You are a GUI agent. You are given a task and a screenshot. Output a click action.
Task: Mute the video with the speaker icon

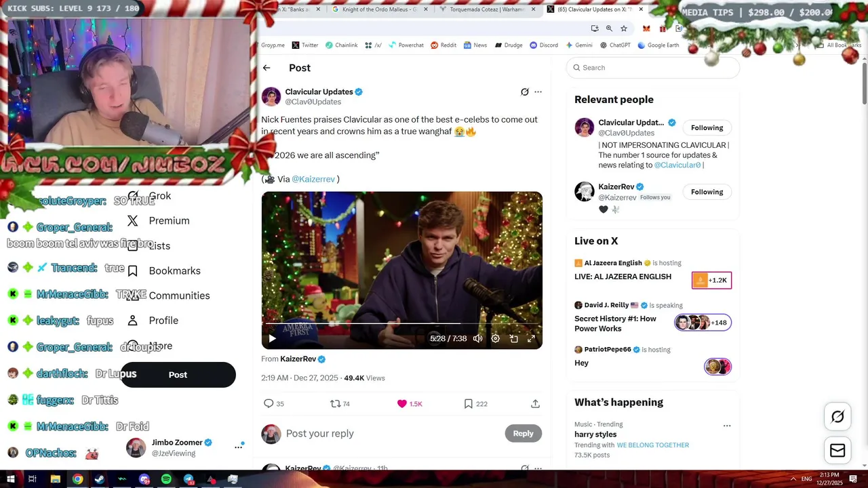click(x=478, y=338)
